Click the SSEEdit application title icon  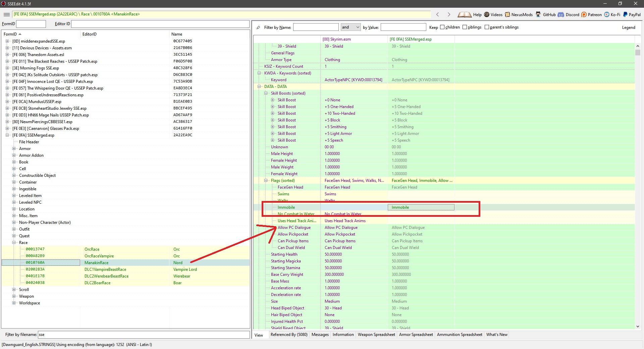3,4
